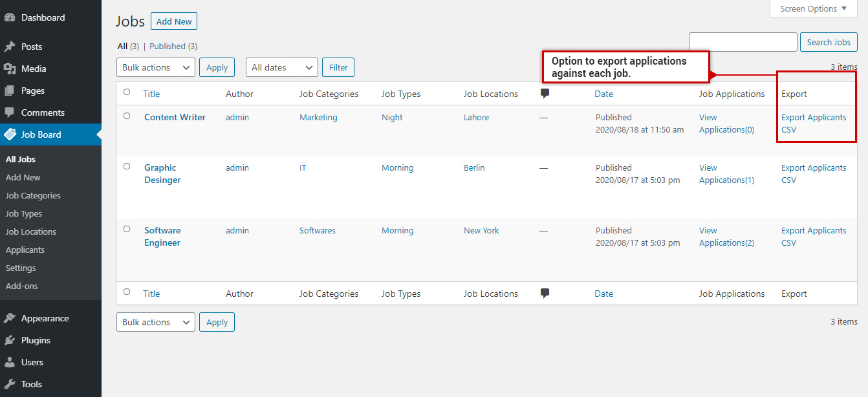Export Applicants CSV for Graphic Desinger
This screenshot has height=397, width=868.
pyautogui.click(x=813, y=174)
